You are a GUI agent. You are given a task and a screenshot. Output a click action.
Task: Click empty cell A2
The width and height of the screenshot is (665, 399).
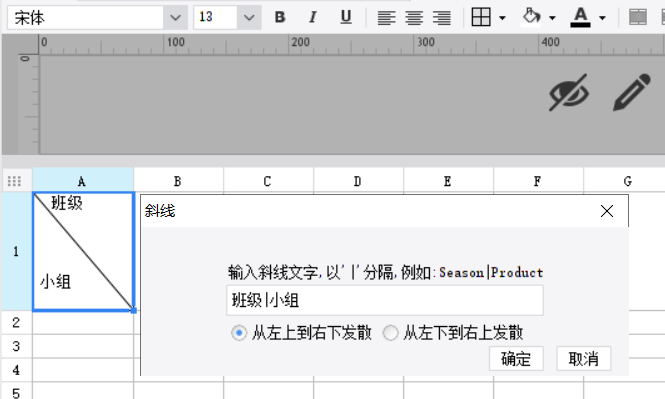(x=83, y=323)
